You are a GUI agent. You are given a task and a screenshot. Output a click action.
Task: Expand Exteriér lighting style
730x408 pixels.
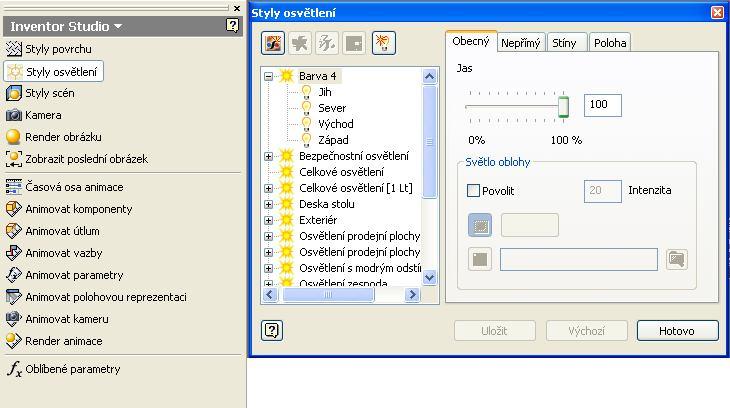pos(268,220)
